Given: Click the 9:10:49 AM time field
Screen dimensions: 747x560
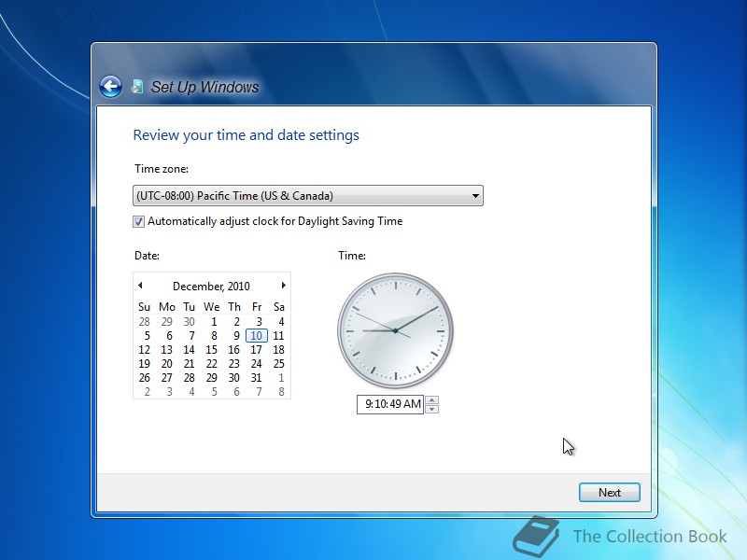Looking at the screenshot, I should pos(390,404).
